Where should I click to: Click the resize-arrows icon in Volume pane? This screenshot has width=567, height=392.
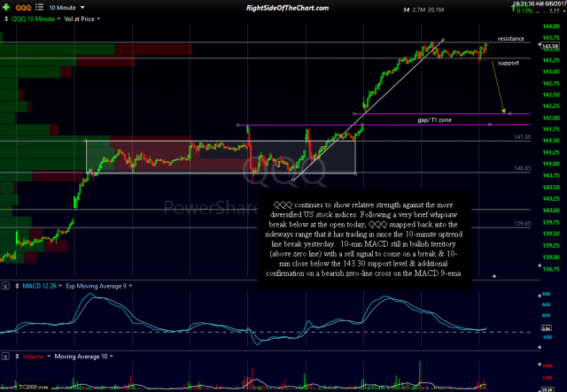click(17, 357)
